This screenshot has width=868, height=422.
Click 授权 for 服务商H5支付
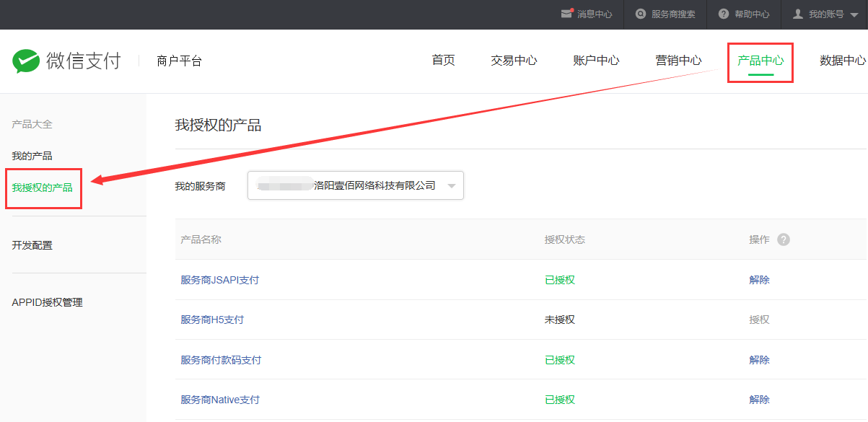[x=759, y=320]
